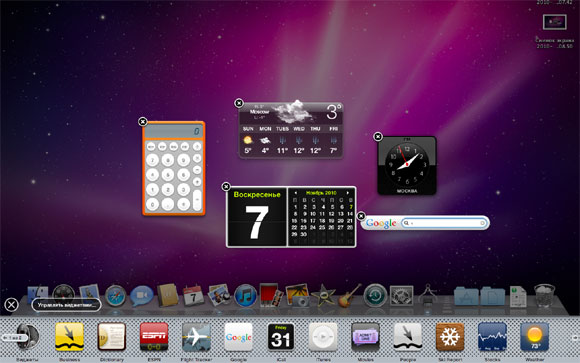580x363 pixels.
Task: Click the iCal widget icon showing 31
Action: point(281,336)
